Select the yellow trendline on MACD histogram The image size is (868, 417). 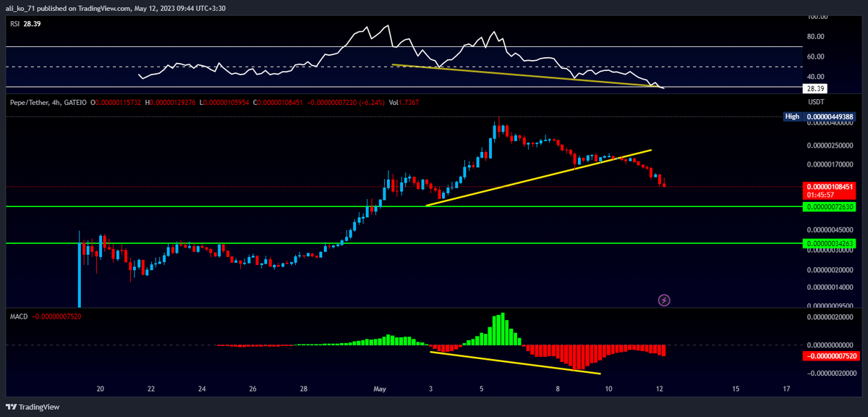coord(515,363)
